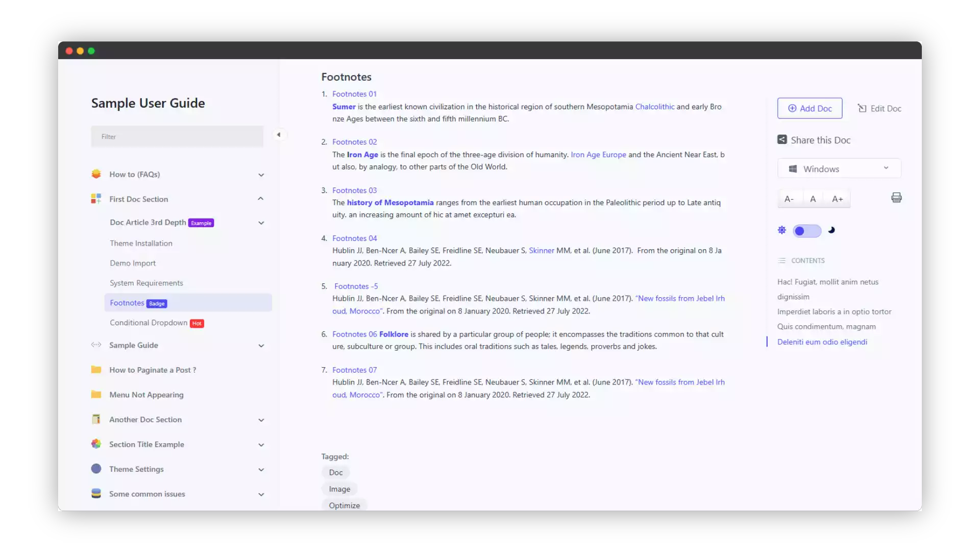980x555 pixels.
Task: Click the filter input field
Action: click(177, 136)
